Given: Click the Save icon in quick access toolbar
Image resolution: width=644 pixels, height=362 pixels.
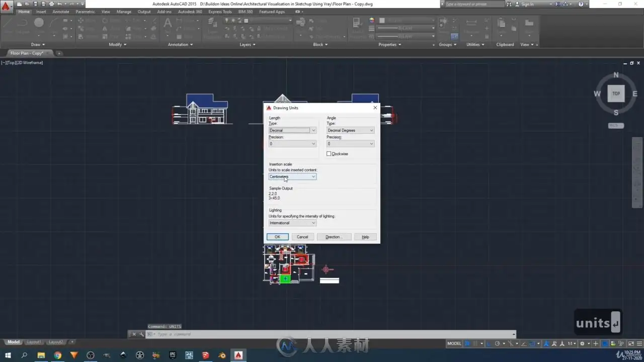Looking at the screenshot, I should 36,4.
